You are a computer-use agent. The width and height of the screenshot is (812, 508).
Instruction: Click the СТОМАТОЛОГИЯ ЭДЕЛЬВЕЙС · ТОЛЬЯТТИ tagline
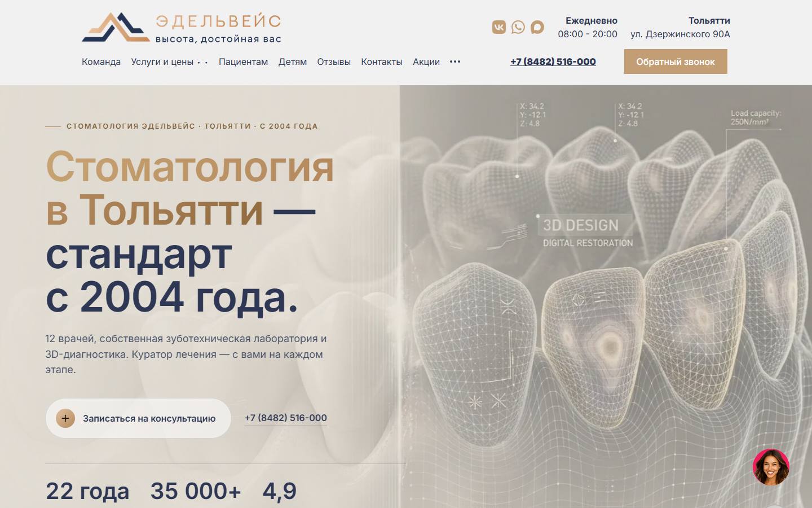tap(192, 126)
